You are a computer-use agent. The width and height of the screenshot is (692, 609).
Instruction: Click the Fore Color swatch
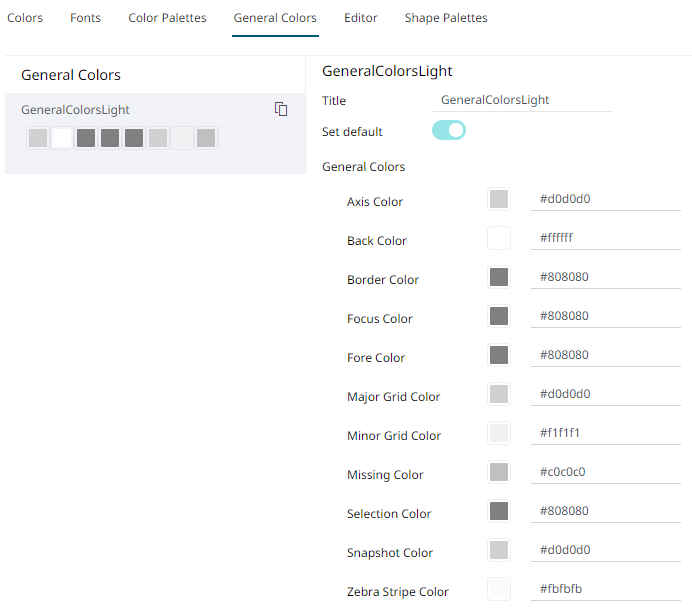499,355
